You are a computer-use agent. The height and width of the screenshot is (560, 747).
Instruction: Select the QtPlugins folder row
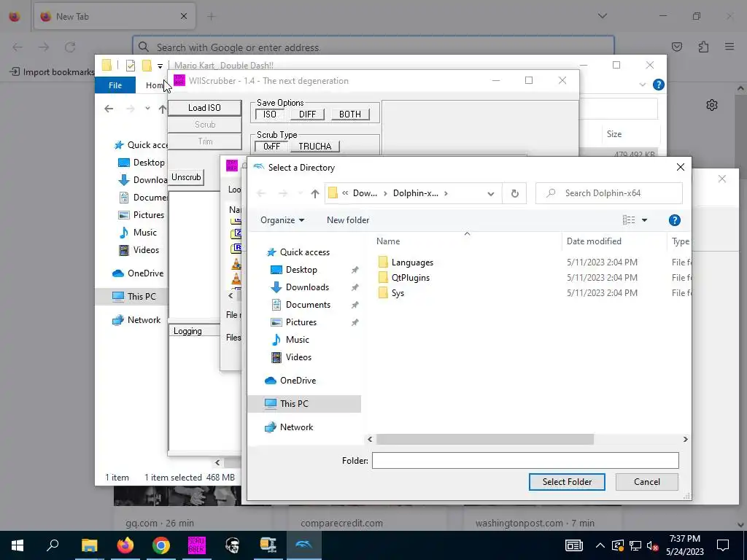click(410, 278)
